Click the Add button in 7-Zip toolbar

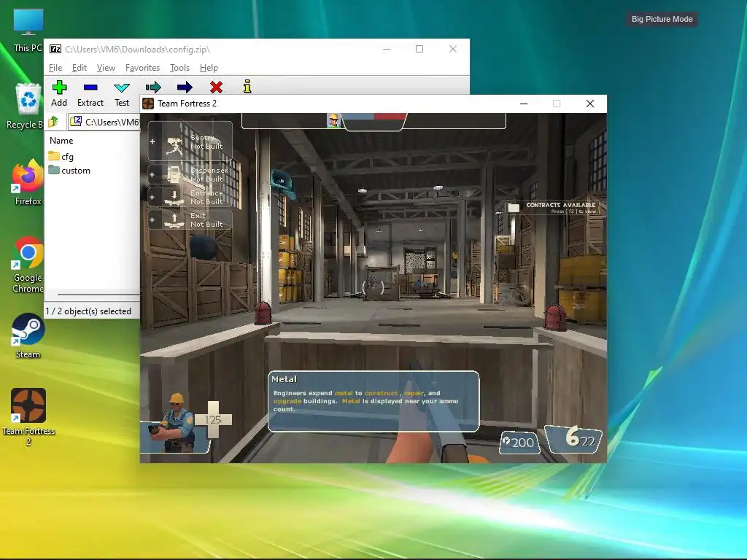click(59, 93)
